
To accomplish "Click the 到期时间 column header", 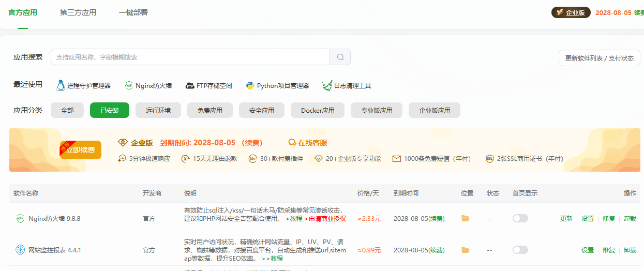I will point(406,193).
